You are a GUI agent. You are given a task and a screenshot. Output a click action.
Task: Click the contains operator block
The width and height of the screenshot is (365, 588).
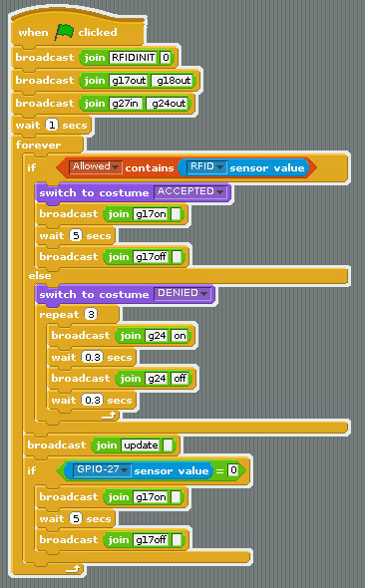186,167
